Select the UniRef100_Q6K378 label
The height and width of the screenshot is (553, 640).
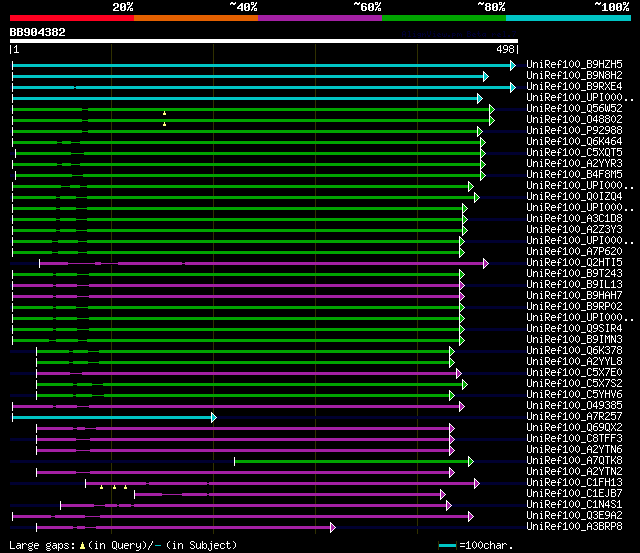click(574, 351)
